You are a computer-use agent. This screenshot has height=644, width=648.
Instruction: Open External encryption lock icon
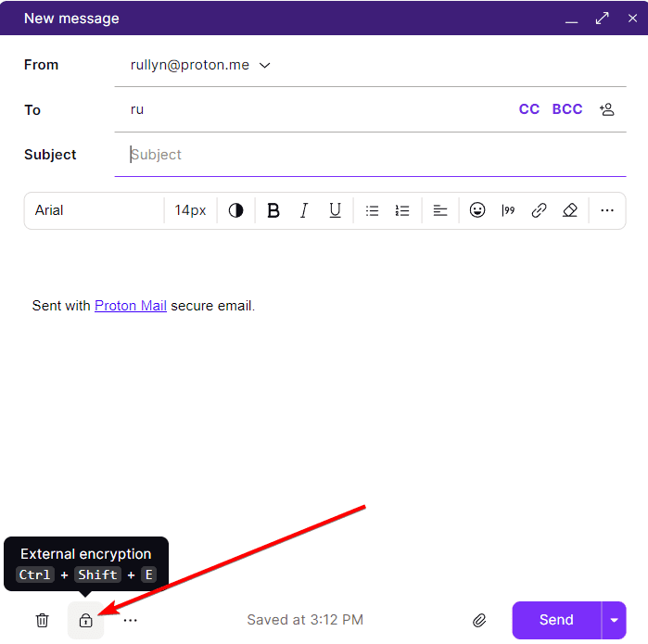pos(85,620)
